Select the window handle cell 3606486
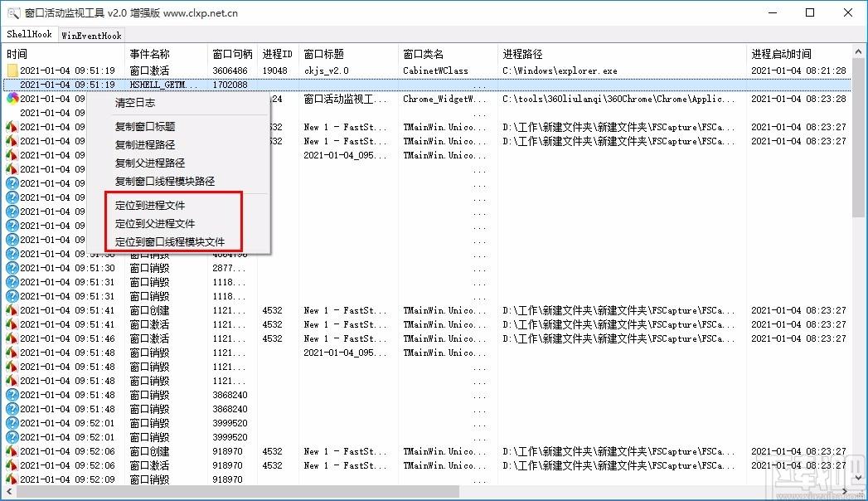Image resolution: width=868 pixels, height=501 pixels. pos(230,71)
